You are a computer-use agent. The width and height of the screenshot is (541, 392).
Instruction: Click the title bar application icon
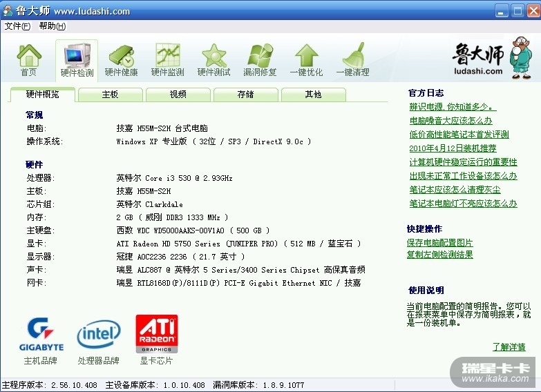tap(8, 10)
